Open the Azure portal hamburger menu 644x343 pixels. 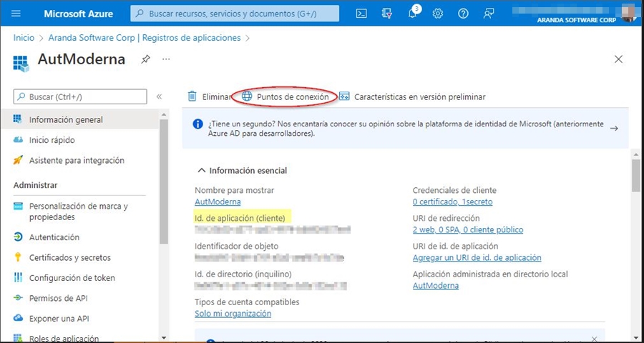(16, 13)
